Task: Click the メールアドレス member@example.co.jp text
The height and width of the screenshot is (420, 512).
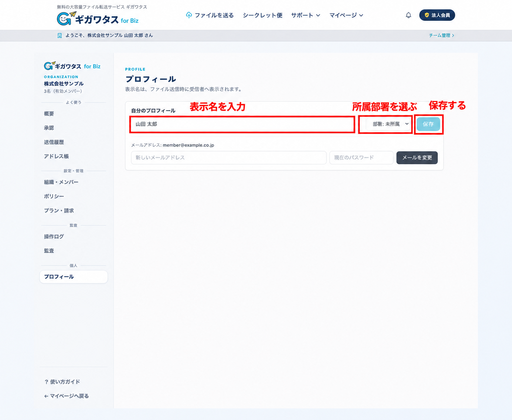Action: 173,145
